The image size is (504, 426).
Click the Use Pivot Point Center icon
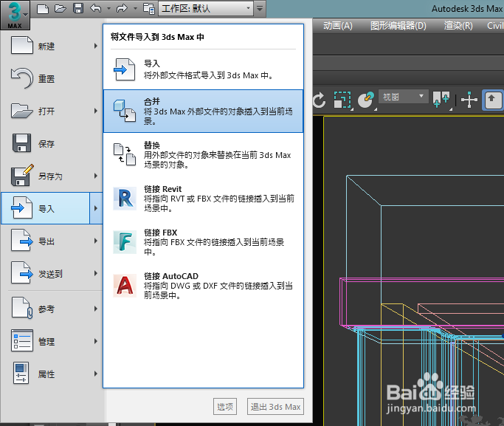coord(441,99)
